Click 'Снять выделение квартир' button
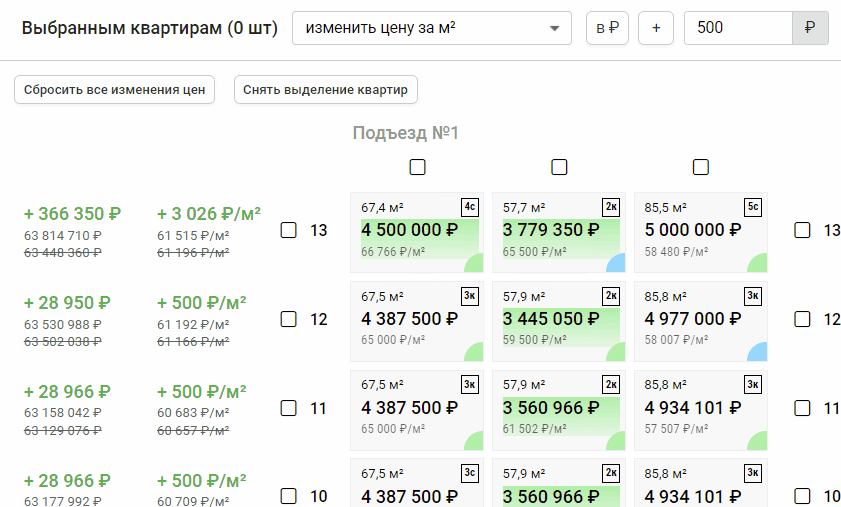The width and height of the screenshot is (841, 507). [326, 89]
